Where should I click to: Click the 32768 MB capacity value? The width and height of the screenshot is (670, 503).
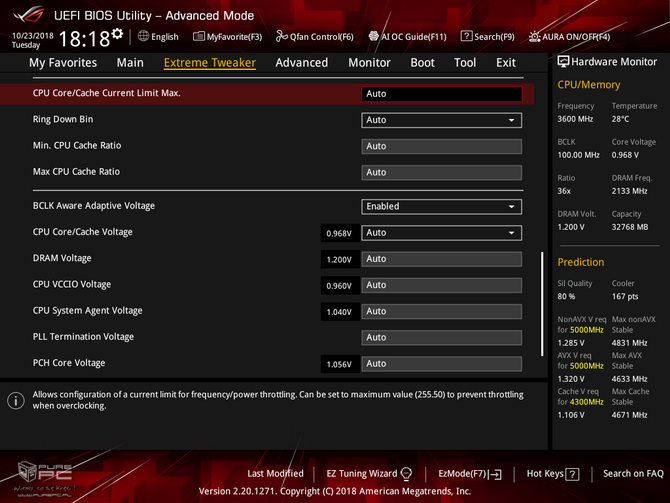pos(630,227)
